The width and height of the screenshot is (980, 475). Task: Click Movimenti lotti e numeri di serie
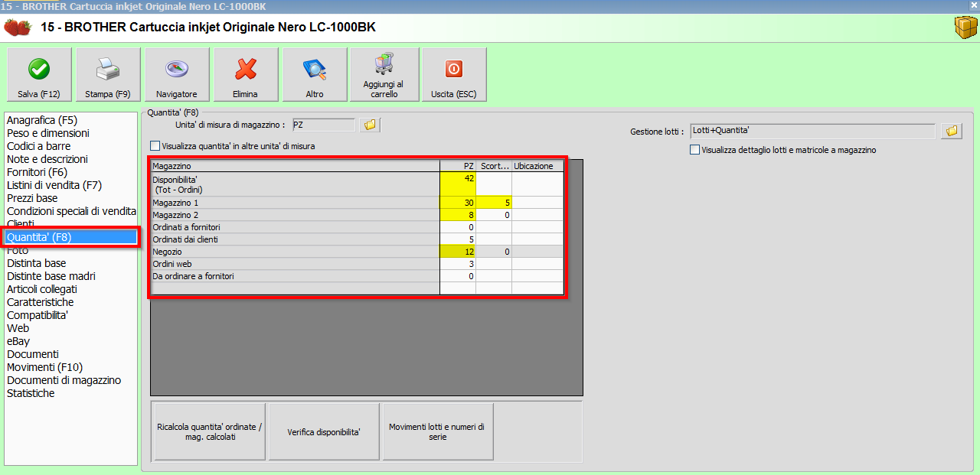[x=438, y=431]
